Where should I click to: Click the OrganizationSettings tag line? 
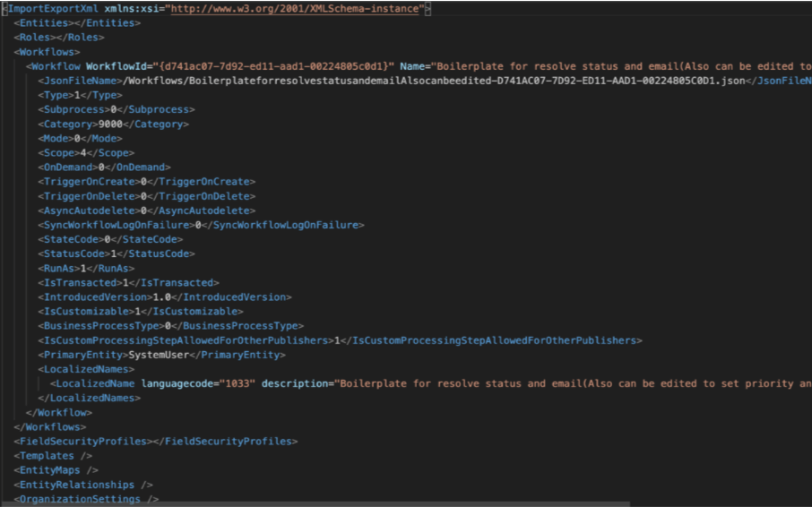tap(86, 499)
